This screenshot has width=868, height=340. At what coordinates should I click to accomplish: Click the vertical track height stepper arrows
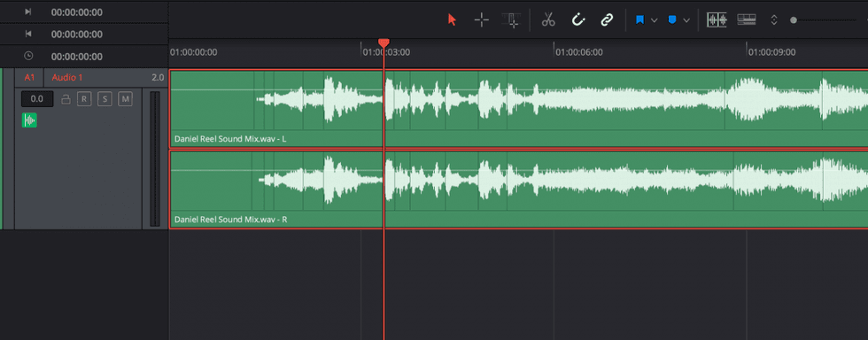click(774, 20)
